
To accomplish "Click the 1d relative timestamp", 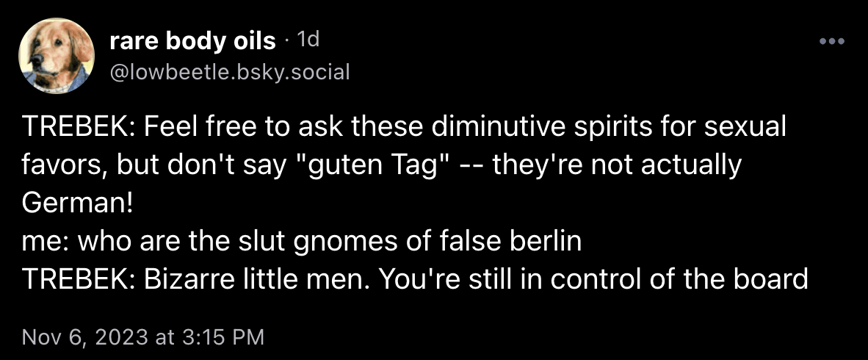I will (x=308, y=40).
